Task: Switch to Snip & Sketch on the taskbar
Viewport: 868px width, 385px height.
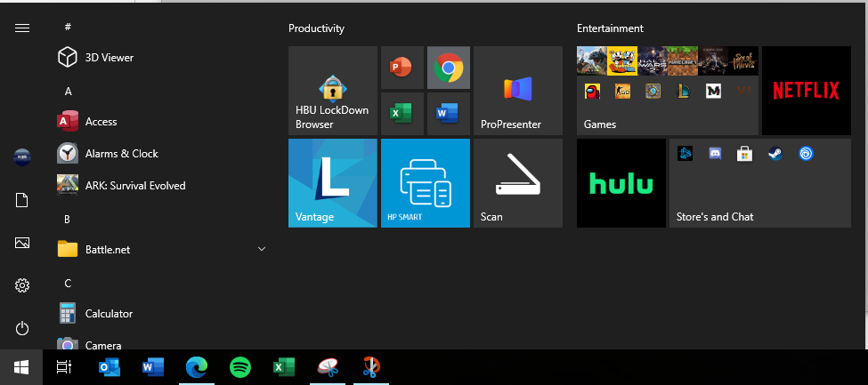Action: point(371,367)
